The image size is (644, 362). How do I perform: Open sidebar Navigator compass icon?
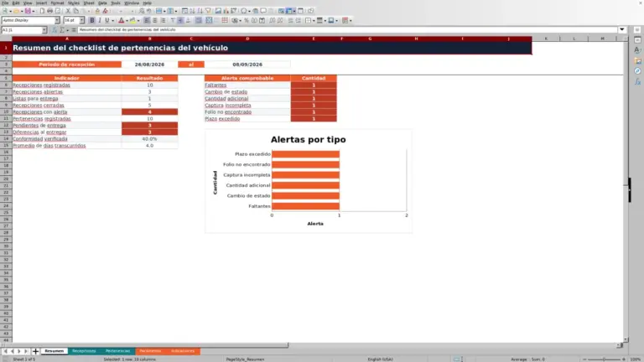tap(637, 71)
